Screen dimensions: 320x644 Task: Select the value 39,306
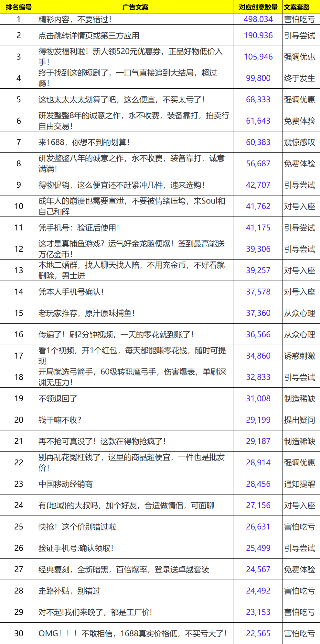pyautogui.click(x=258, y=249)
